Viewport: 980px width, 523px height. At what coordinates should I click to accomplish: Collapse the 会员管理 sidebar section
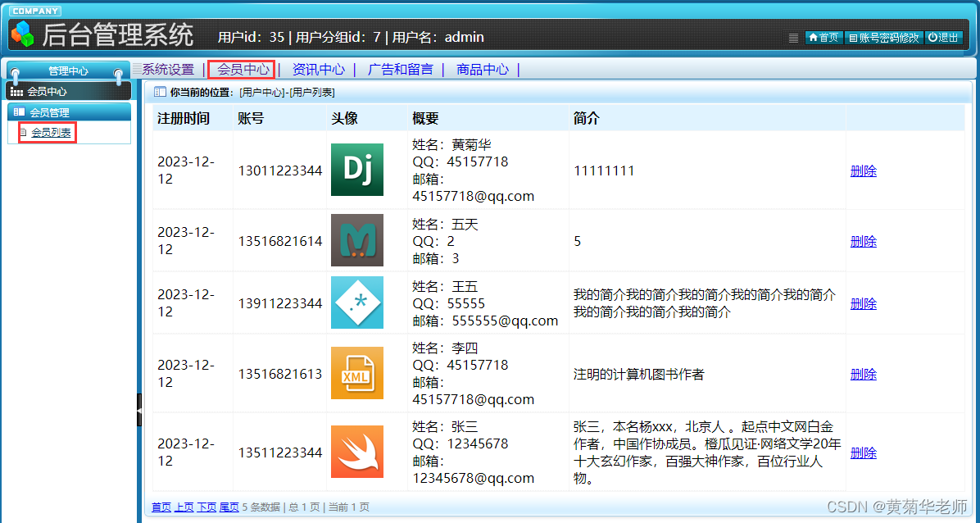pos(69,112)
